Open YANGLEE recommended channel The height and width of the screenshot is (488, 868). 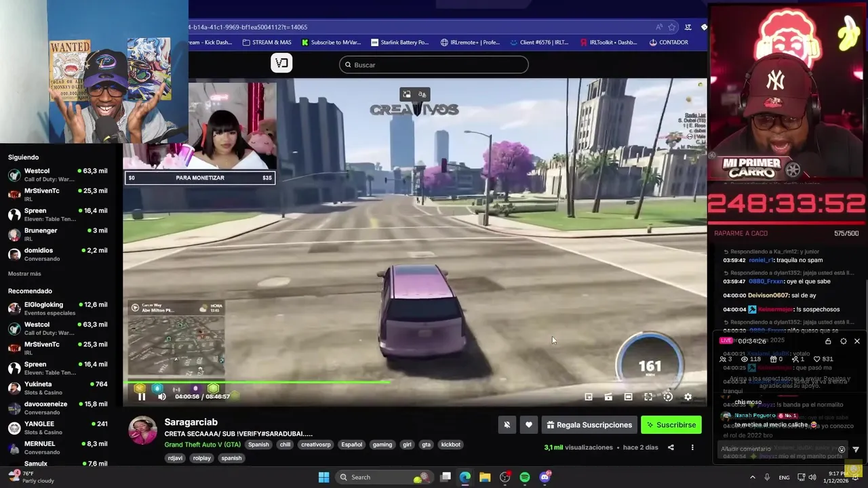(x=58, y=428)
